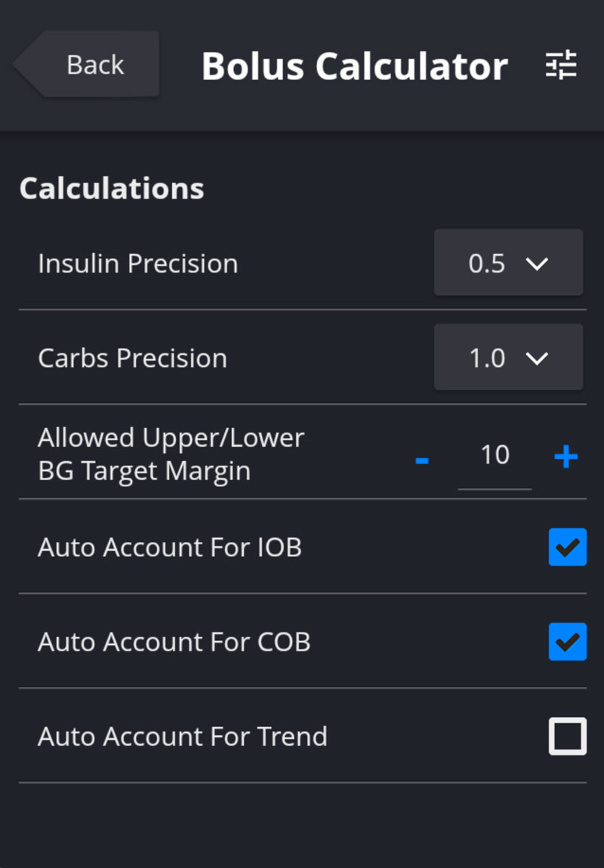Screen dimensions: 604x868
Task: Click the chevron arrow beside 1.0
Action: tap(537, 358)
